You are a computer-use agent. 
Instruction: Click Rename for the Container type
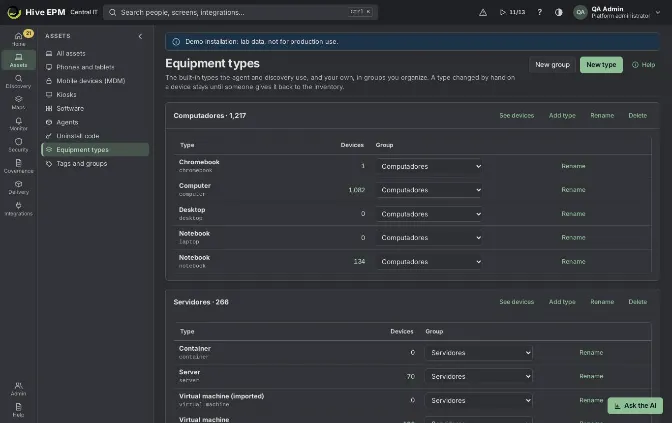click(591, 353)
